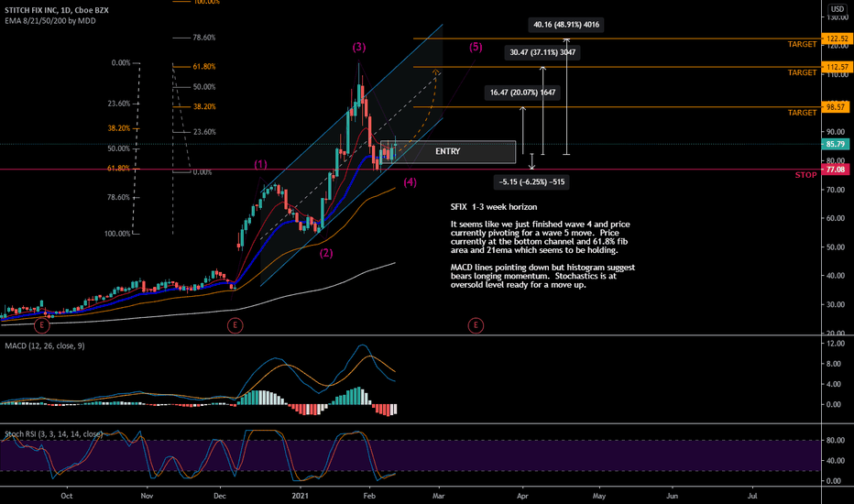Click the wave (3) label
The height and width of the screenshot is (504, 854).
pyautogui.click(x=358, y=48)
